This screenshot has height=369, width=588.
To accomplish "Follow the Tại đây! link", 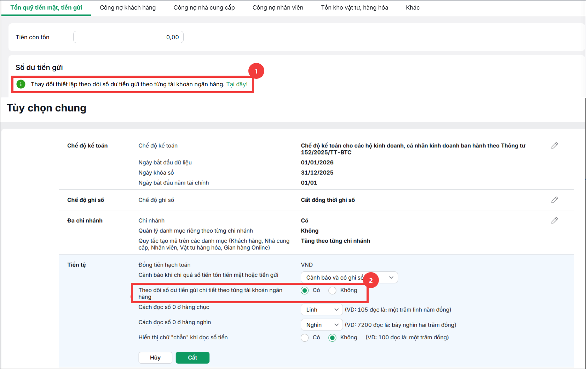I will [237, 84].
